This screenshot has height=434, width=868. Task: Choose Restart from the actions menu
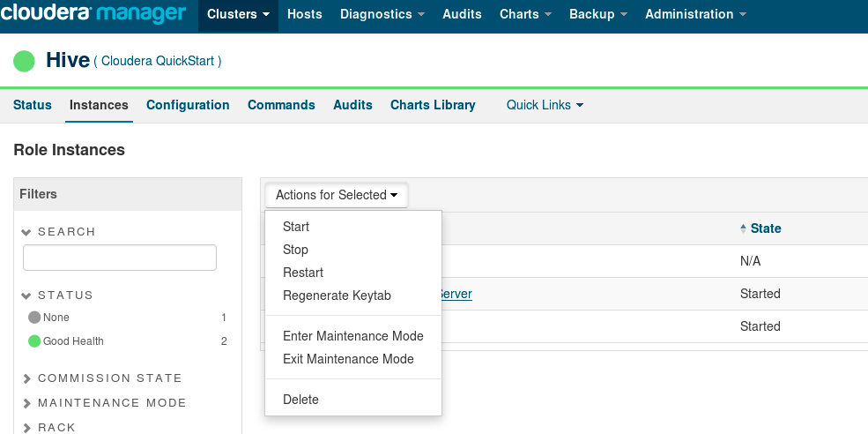coord(303,273)
